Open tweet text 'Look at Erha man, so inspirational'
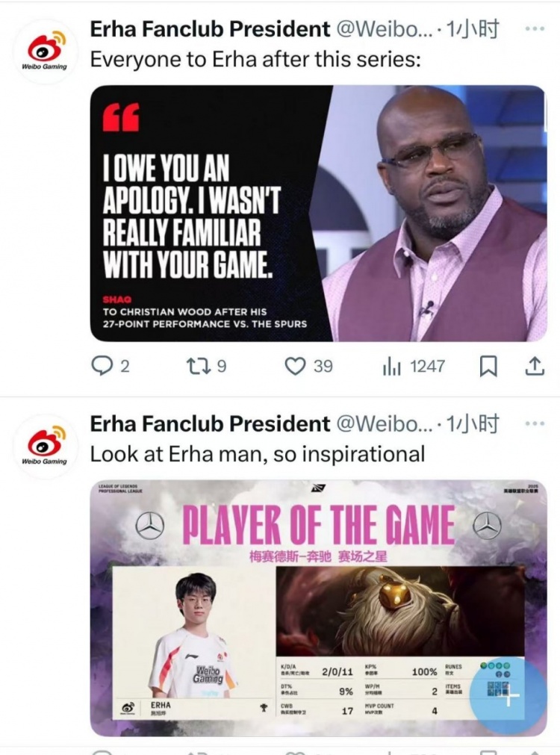Screen dimensions: 560x755 click(x=258, y=455)
